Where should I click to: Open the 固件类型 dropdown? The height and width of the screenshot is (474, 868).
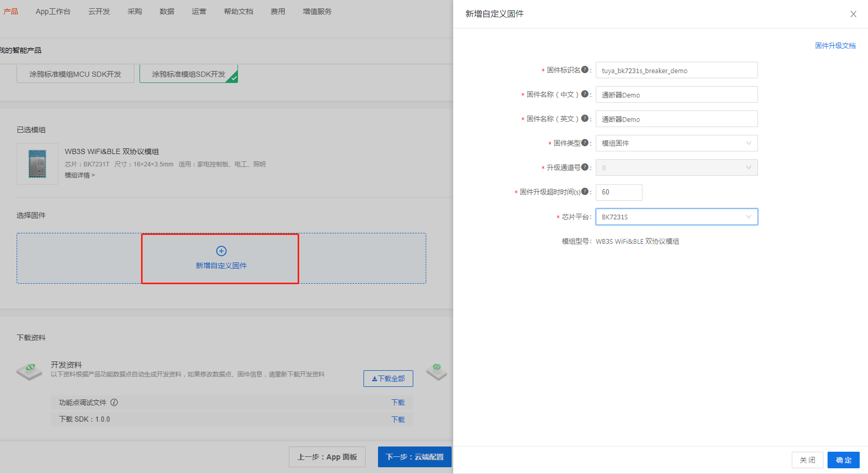coord(677,143)
